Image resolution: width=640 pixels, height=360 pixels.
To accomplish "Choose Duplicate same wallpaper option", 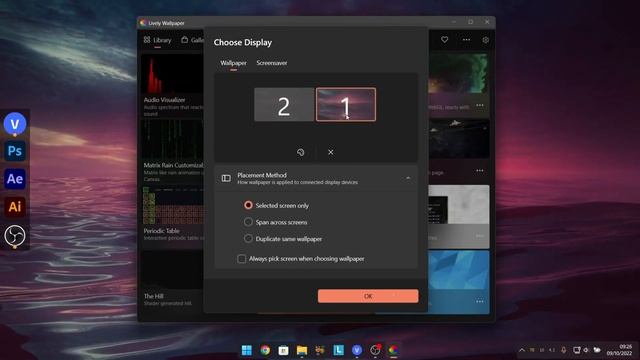I will pos(248,239).
